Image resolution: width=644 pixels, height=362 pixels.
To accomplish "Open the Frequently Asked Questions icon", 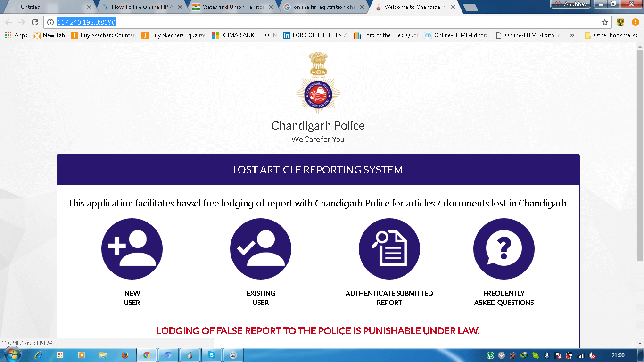I will click(x=504, y=249).
